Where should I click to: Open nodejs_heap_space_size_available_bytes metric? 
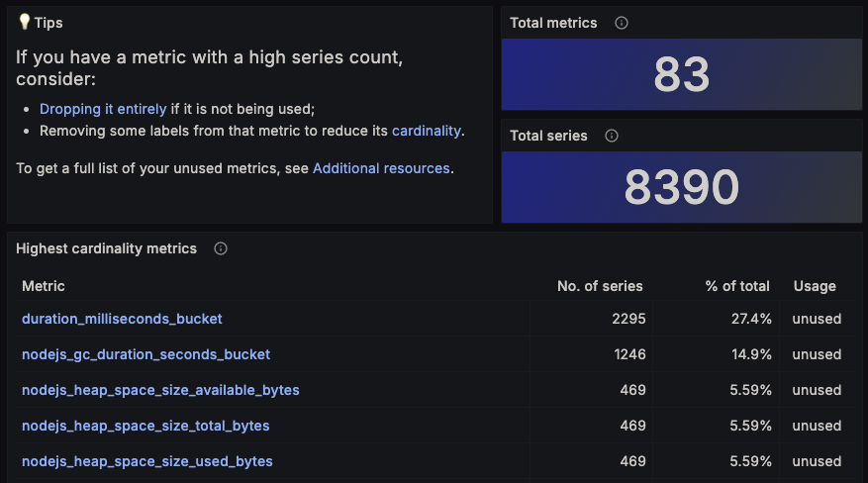pyautogui.click(x=160, y=390)
